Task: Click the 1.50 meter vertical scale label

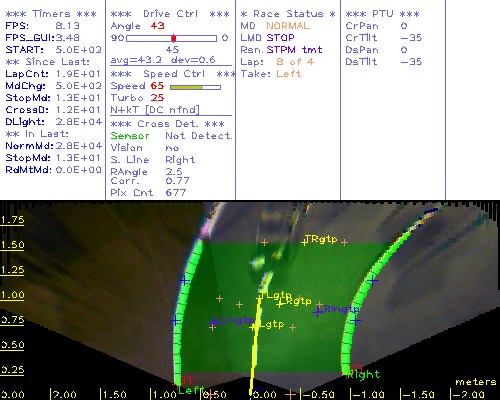Action: point(12,245)
